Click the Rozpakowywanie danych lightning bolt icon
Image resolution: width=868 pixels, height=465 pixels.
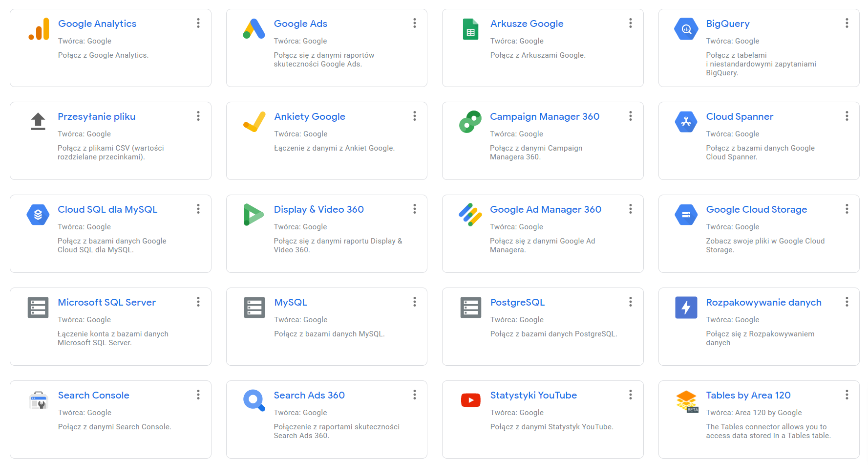point(686,308)
